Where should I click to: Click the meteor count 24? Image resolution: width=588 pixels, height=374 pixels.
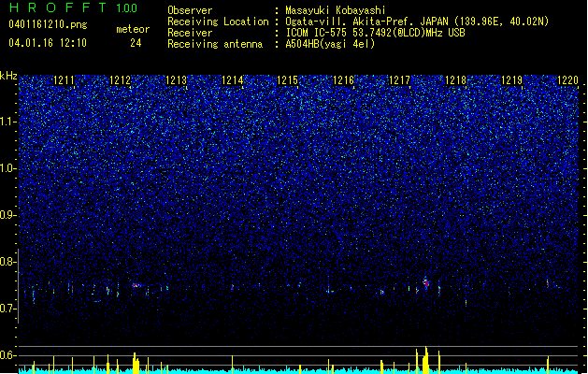(x=136, y=43)
